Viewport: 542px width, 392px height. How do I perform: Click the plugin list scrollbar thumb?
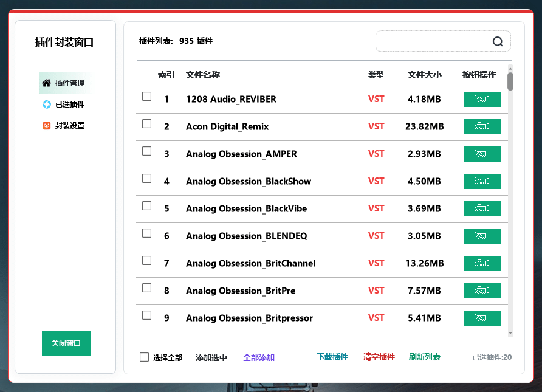tap(510, 81)
